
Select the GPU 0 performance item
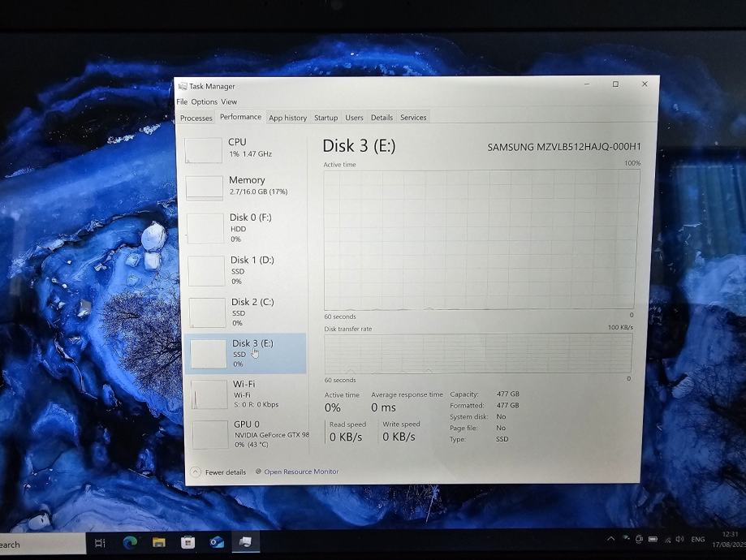[248, 434]
